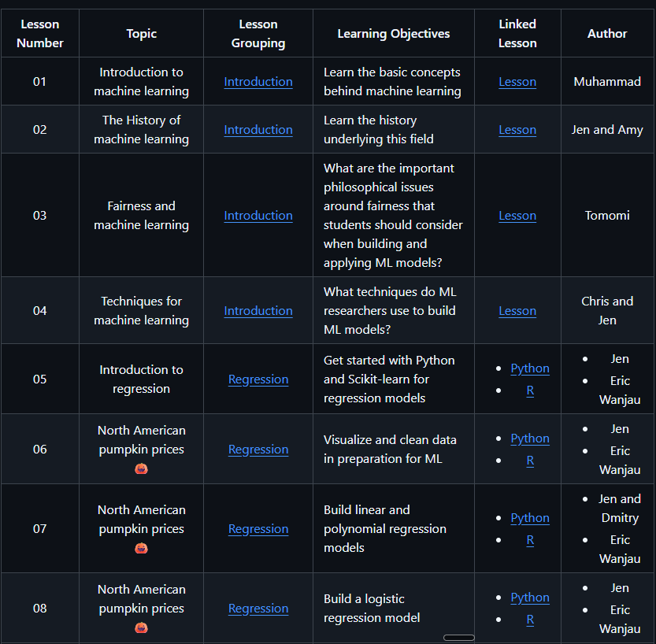The image size is (656, 644).
Task: Open the Python link for lesson 05
Action: 530,368
